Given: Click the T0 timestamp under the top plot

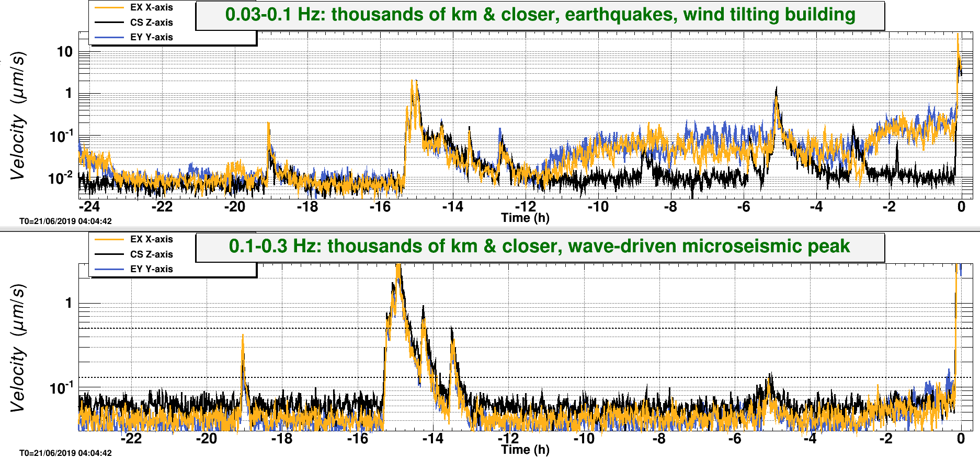Looking at the screenshot, I should point(65,221).
